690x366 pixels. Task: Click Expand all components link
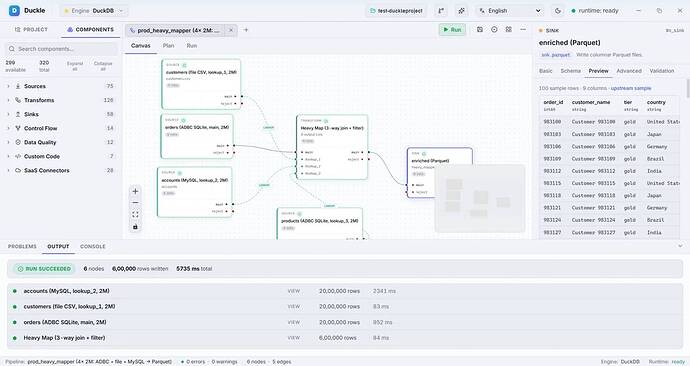[75, 66]
